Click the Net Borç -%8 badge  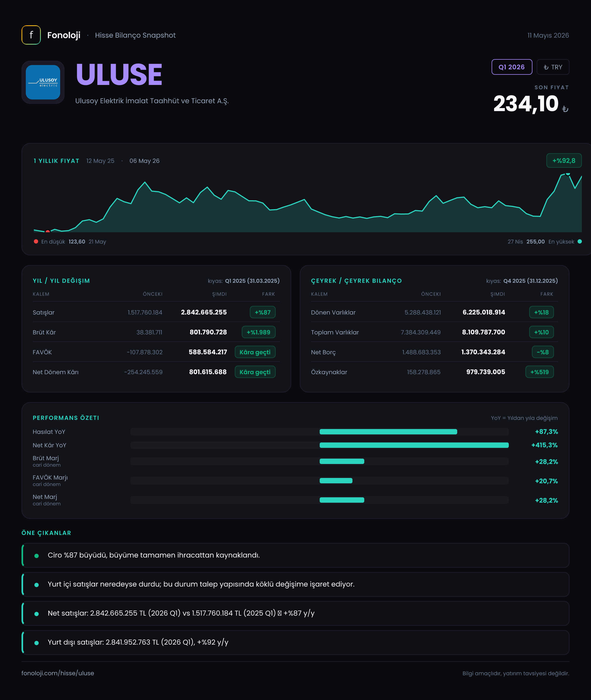tap(543, 352)
